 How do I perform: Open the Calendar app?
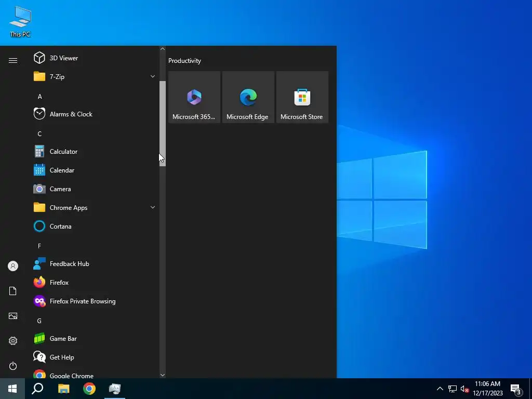pyautogui.click(x=95, y=170)
